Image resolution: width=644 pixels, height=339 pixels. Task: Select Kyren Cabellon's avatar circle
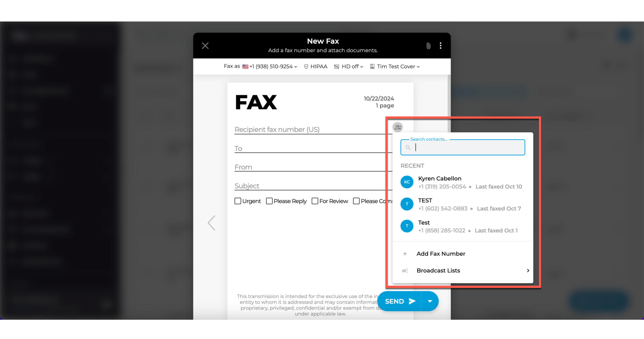[407, 182]
